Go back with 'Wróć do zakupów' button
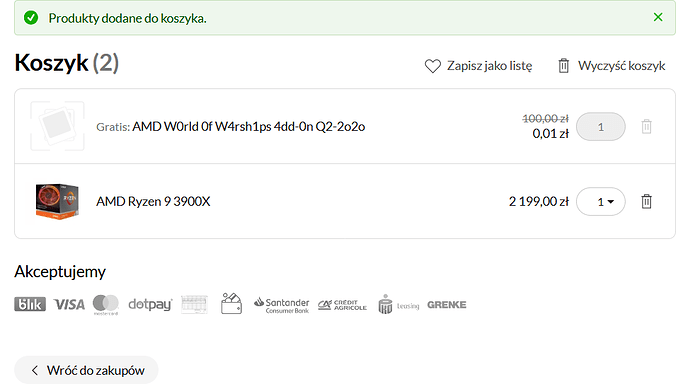 click(86, 370)
